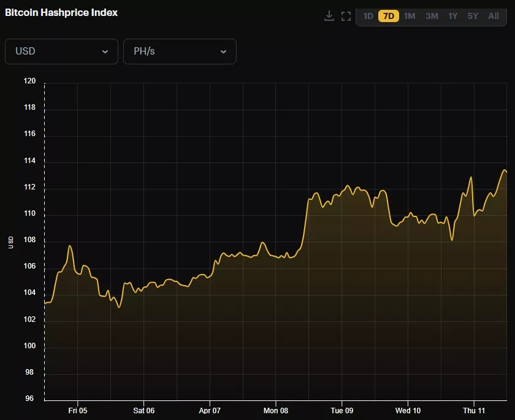
Task: Click the Mon 08 date label
Action: coord(275,411)
